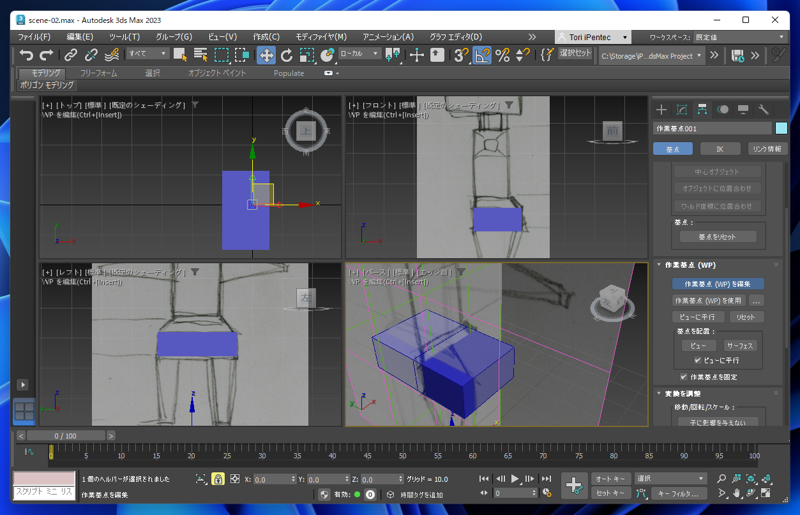The image size is (800, 515).
Task: Click 作業基点 (WP) を使用 button
Action: (708, 301)
